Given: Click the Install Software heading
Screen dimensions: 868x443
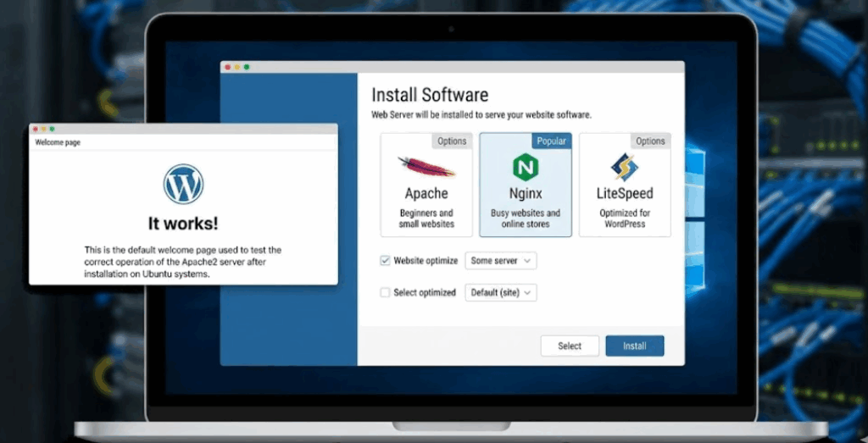Looking at the screenshot, I should click(x=430, y=95).
